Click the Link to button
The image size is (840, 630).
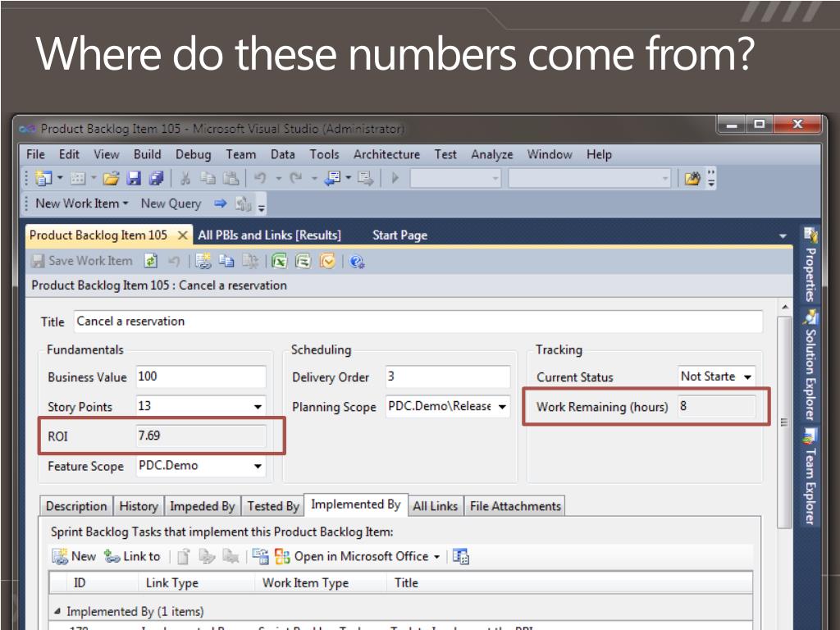[x=132, y=557]
